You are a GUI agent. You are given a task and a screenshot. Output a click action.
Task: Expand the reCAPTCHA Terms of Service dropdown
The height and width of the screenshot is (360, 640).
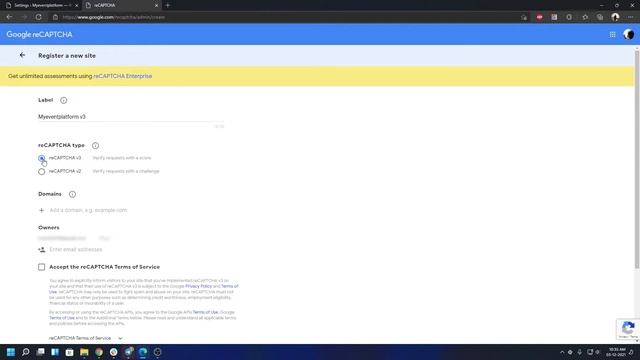pyautogui.click(x=86, y=338)
